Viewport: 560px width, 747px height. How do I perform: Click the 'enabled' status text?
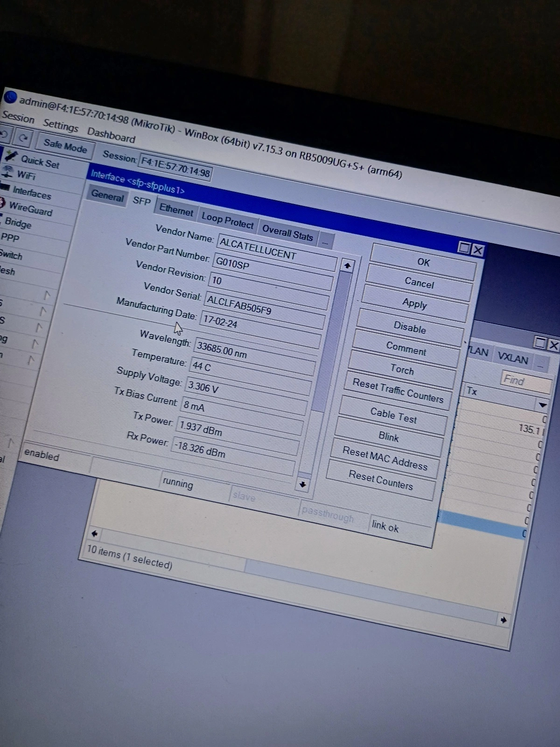(42, 454)
